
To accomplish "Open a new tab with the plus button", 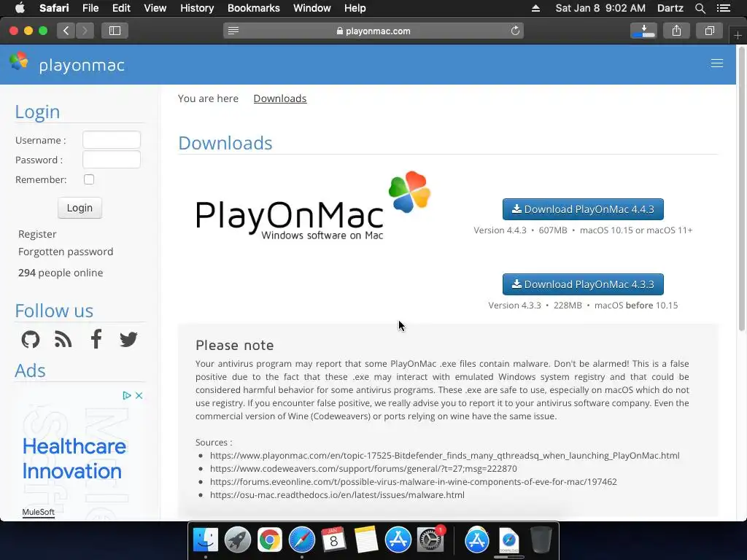I will [x=738, y=35].
